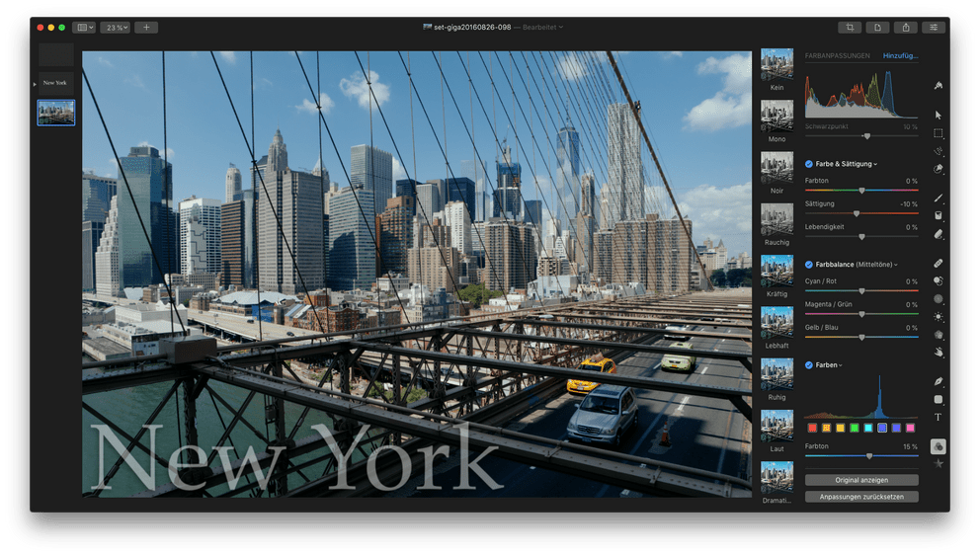Select the Rectangular Selection tool
Image resolution: width=980 pixels, height=555 pixels.
pyautogui.click(x=939, y=133)
